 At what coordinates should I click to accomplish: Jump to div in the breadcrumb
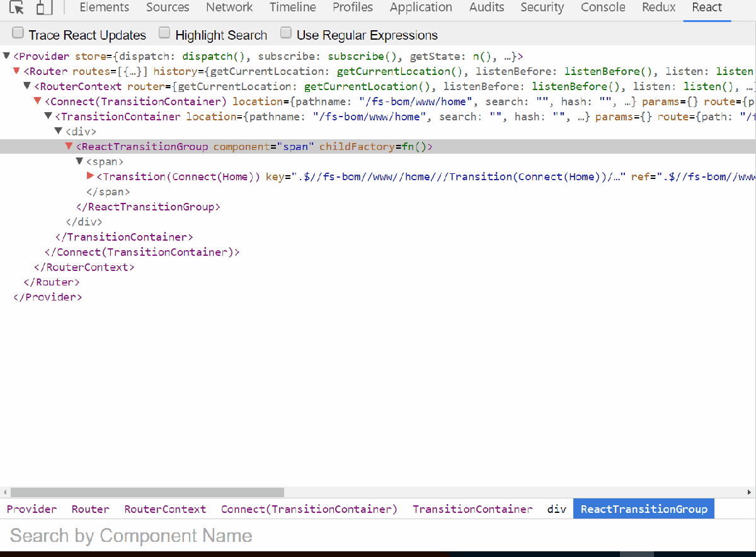(x=557, y=509)
